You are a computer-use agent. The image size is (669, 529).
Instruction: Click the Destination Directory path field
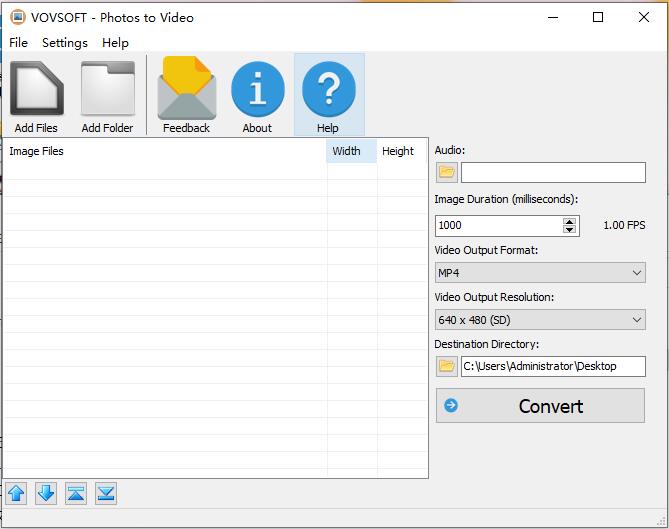(x=553, y=366)
